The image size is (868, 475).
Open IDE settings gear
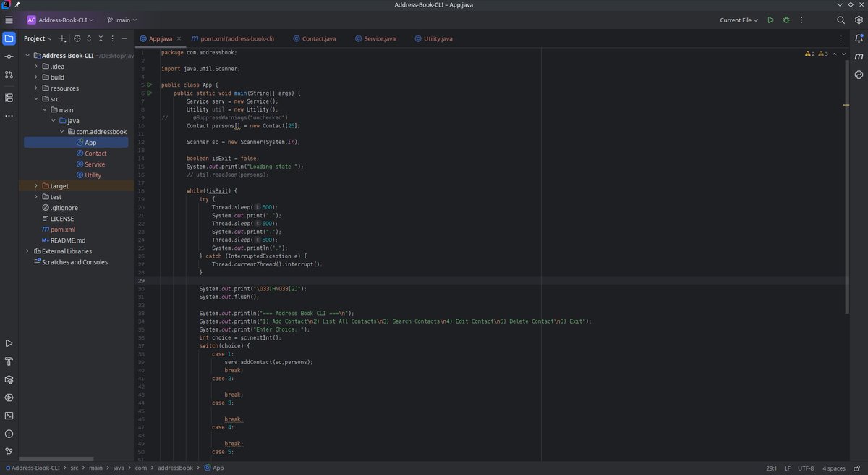click(x=859, y=20)
